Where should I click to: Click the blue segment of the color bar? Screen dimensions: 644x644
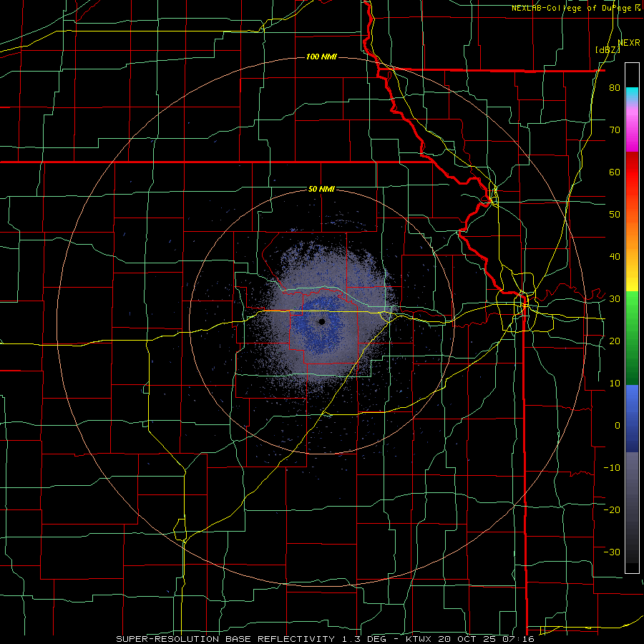point(632,418)
